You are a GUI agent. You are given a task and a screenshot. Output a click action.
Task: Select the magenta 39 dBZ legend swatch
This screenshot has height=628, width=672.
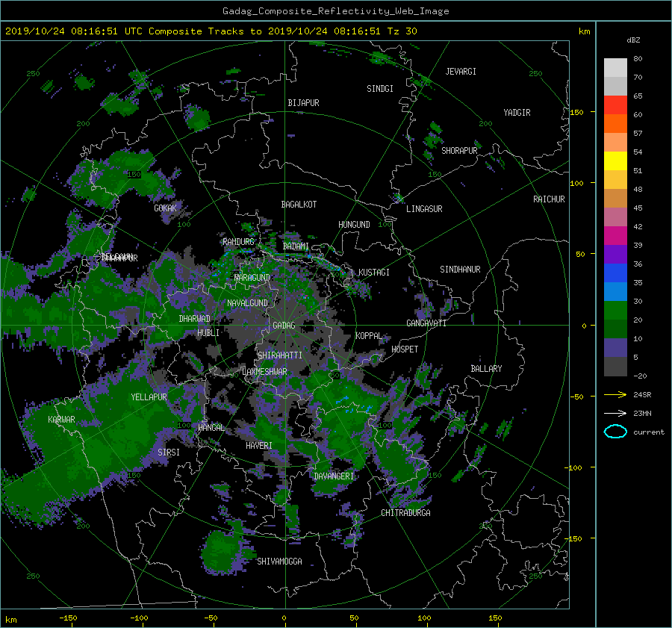[615, 235]
